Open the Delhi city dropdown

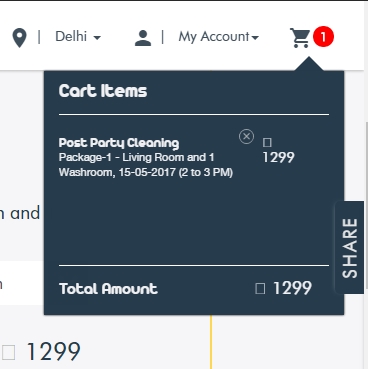[78, 36]
